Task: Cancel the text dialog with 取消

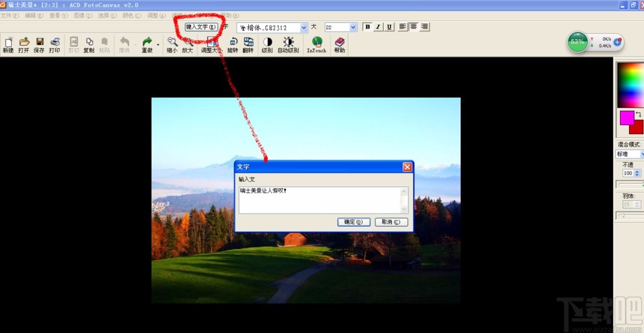Action: (391, 222)
